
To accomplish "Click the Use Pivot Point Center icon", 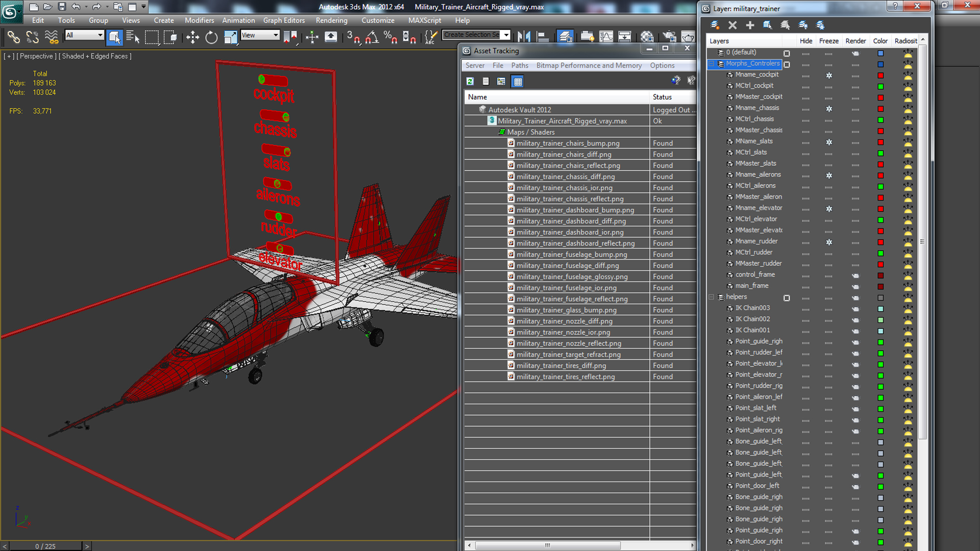I will point(290,37).
